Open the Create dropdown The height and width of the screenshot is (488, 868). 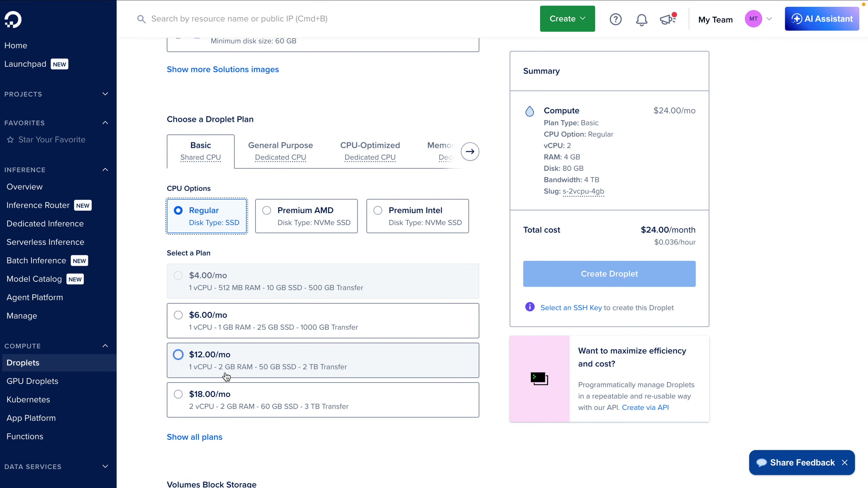point(567,19)
